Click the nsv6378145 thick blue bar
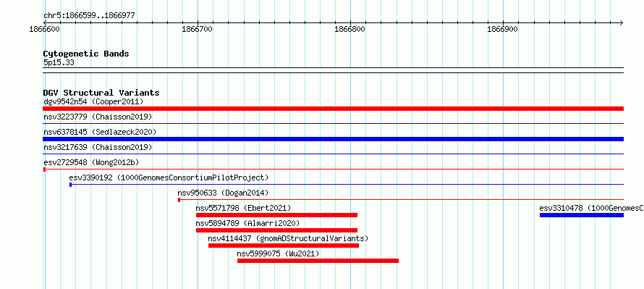Image resolution: width=644 pixels, height=289 pixels. pos(333,139)
